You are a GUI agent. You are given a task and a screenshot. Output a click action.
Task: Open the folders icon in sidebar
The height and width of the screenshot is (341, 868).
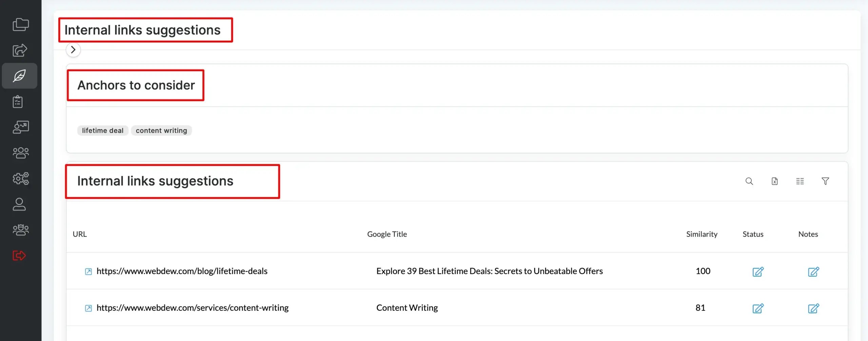(20, 24)
